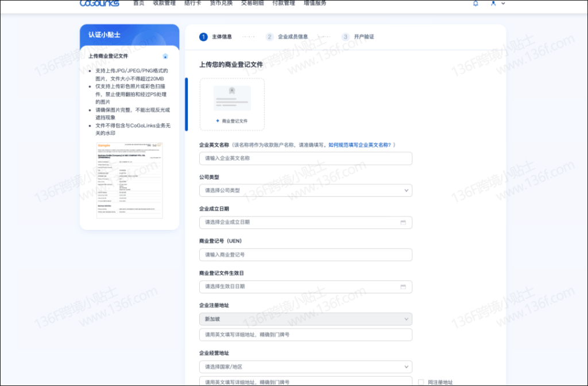Screen dimensions: 588x386
Task: Click the calendar icon in 商业登记文件生效日 field
Action: 403,287
